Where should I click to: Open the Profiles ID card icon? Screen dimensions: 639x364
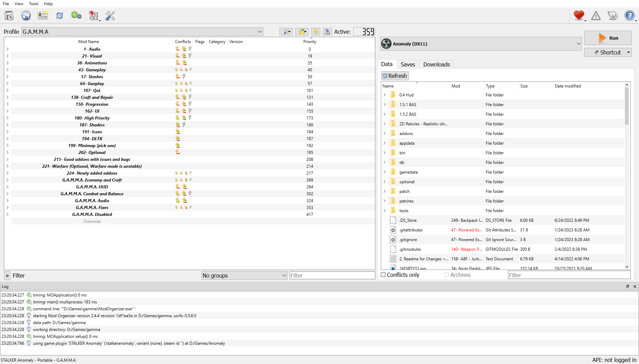[43, 15]
